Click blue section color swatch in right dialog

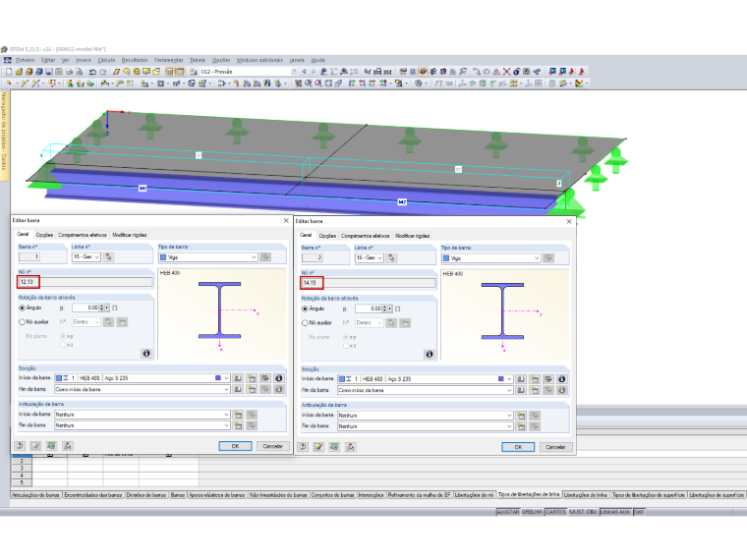pyautogui.click(x=500, y=379)
